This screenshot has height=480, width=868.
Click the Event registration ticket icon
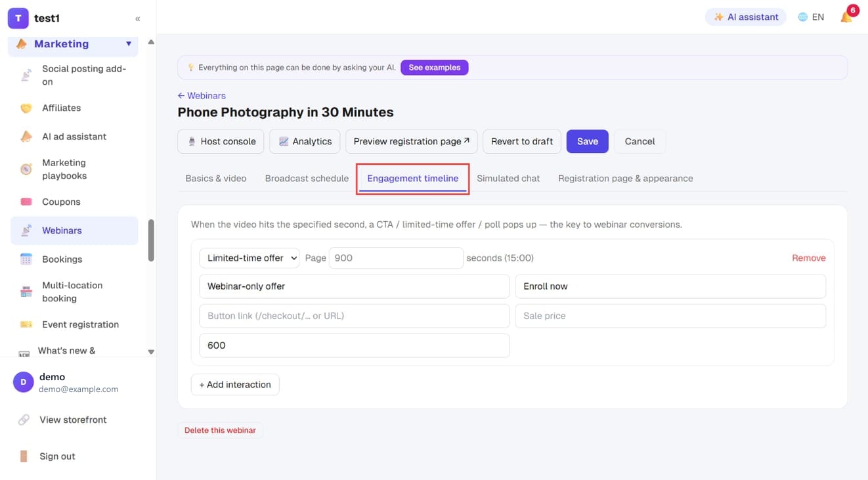26,324
